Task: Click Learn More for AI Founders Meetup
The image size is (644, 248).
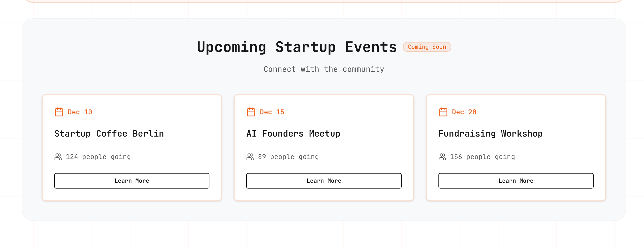Action: tap(323, 181)
